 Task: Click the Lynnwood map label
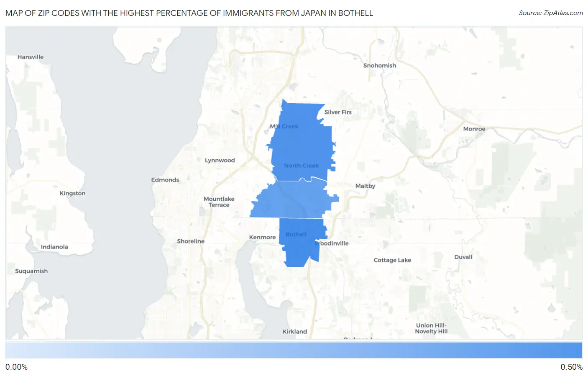220,160
